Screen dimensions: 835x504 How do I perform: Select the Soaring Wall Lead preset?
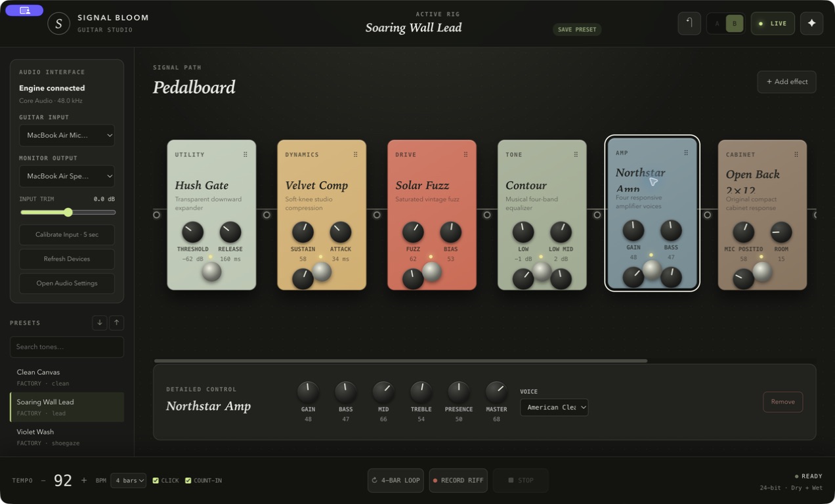67,407
